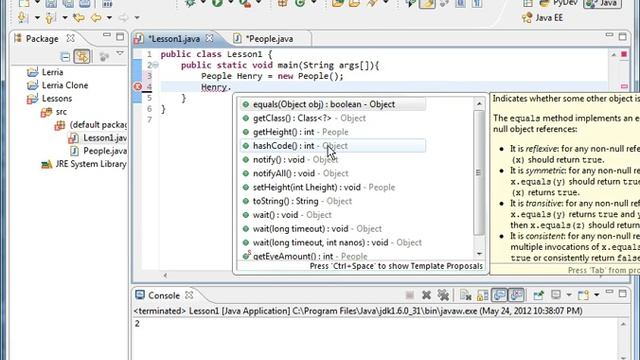This screenshot has height=360, width=640.
Task: Choose notifyAll() : void proposal
Action: point(333,173)
